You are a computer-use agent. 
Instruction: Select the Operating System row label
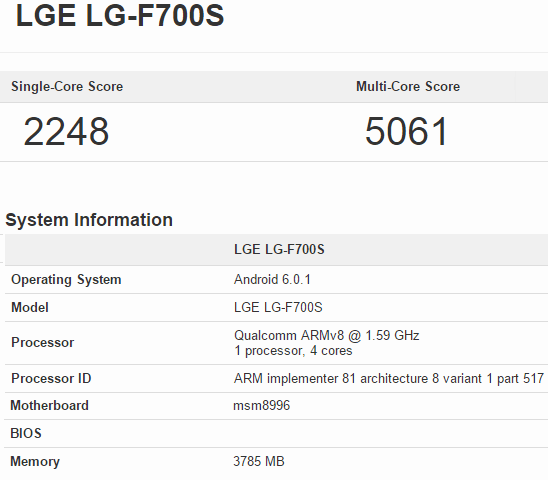tap(66, 280)
